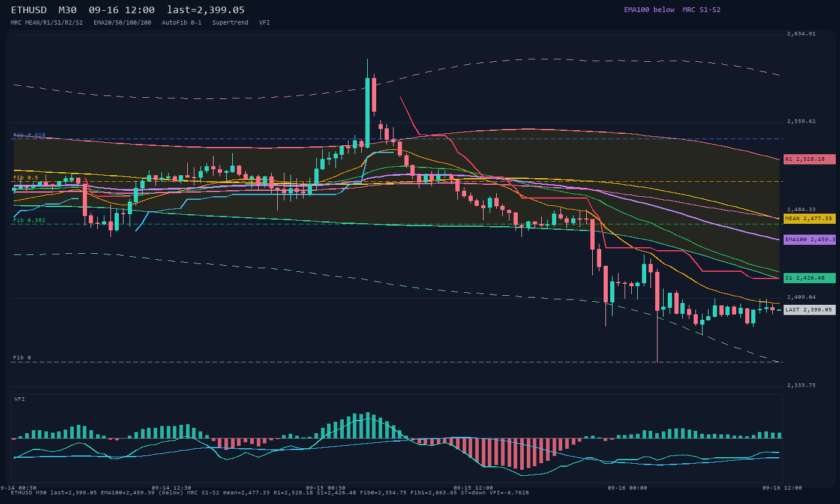This screenshot has height=504, width=840.
Task: Click the EMA100 purple price tag
Action: [809, 239]
